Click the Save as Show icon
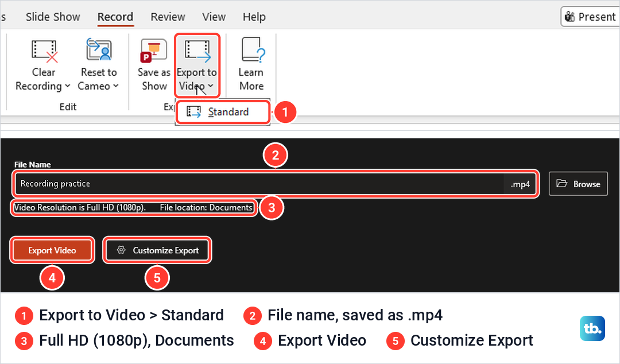This screenshot has height=364, width=620. coord(154,51)
